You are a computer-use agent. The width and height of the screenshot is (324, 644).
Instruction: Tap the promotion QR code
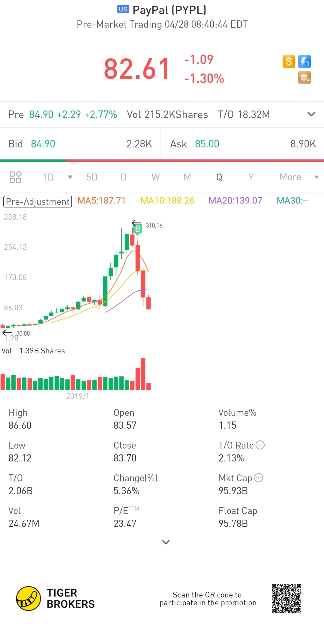pyautogui.click(x=286, y=598)
